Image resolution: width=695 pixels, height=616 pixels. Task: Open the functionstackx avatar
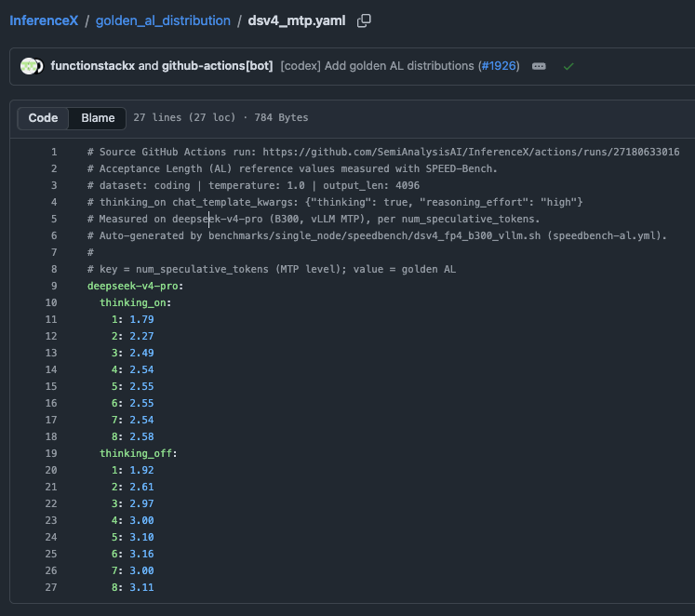(29, 66)
